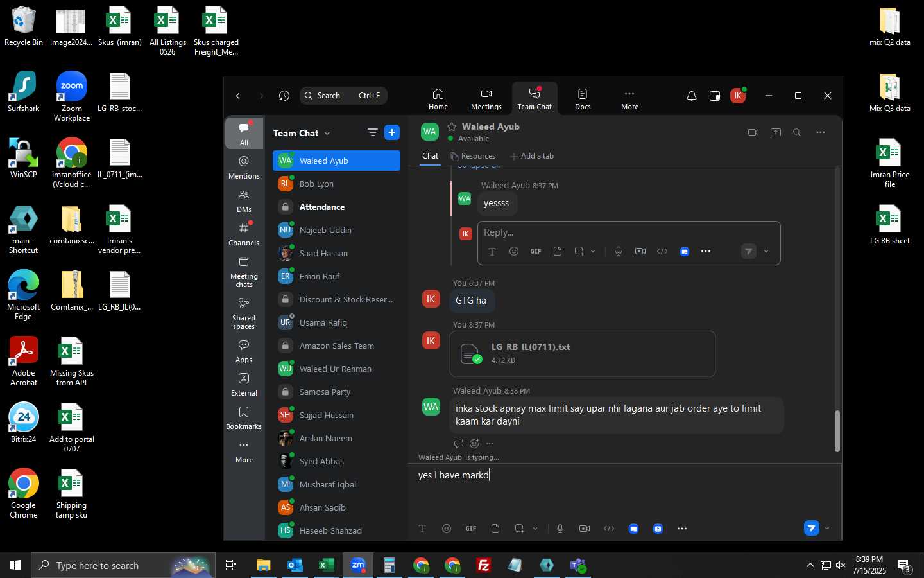
Task: Open Apps in Zoom sidebar
Action: pos(244,351)
